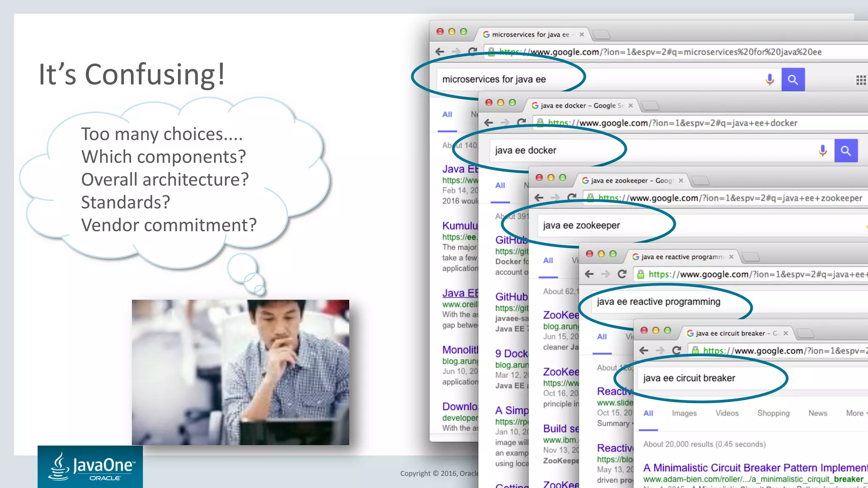This screenshot has height=488, width=868.
Task: Switch to Images results tab
Action: point(684,413)
